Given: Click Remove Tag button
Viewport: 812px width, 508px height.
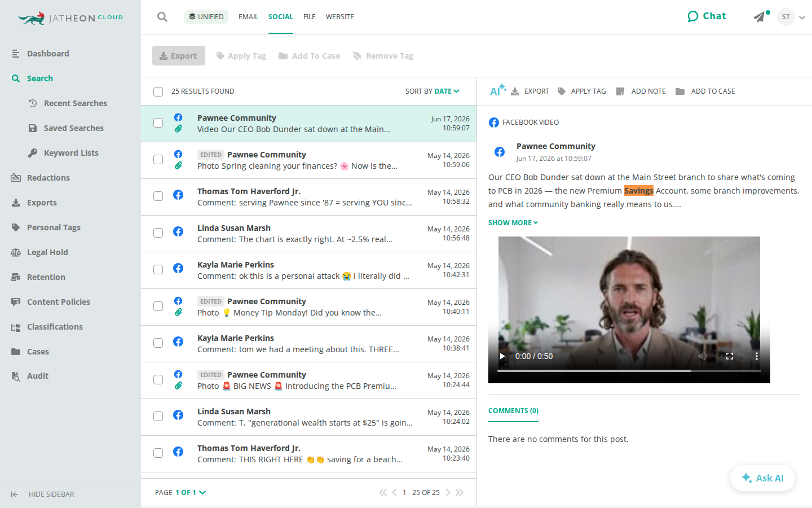Looking at the screenshot, I should pos(383,56).
